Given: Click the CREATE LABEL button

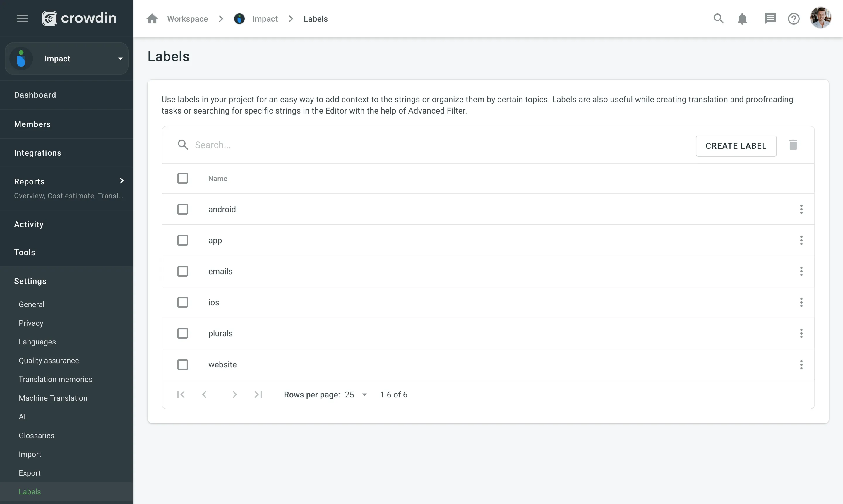Looking at the screenshot, I should [736, 146].
